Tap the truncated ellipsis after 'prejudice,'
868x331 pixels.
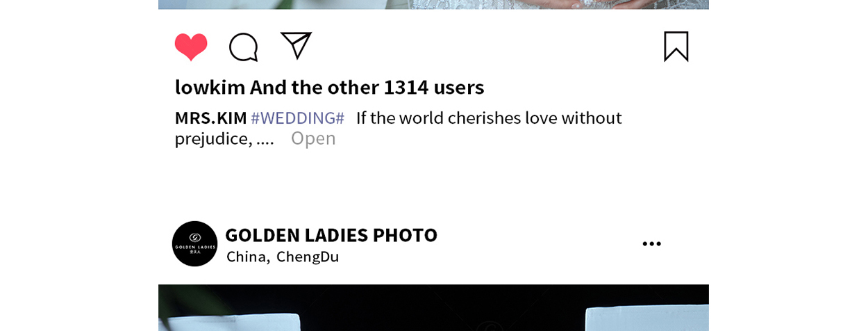(x=265, y=139)
